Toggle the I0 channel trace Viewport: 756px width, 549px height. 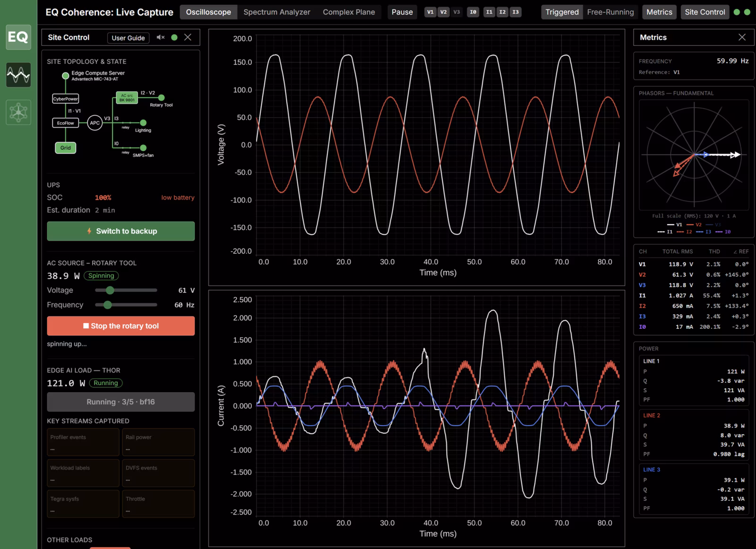(473, 12)
